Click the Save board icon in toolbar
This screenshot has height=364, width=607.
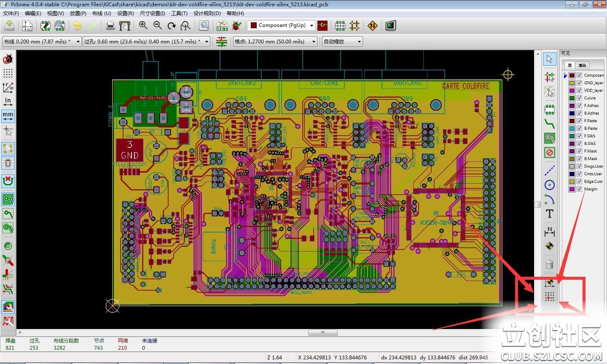pyautogui.click(x=9, y=26)
